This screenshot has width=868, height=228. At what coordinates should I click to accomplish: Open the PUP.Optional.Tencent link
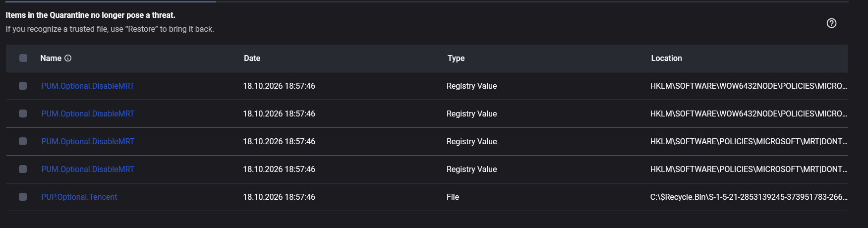tap(79, 197)
